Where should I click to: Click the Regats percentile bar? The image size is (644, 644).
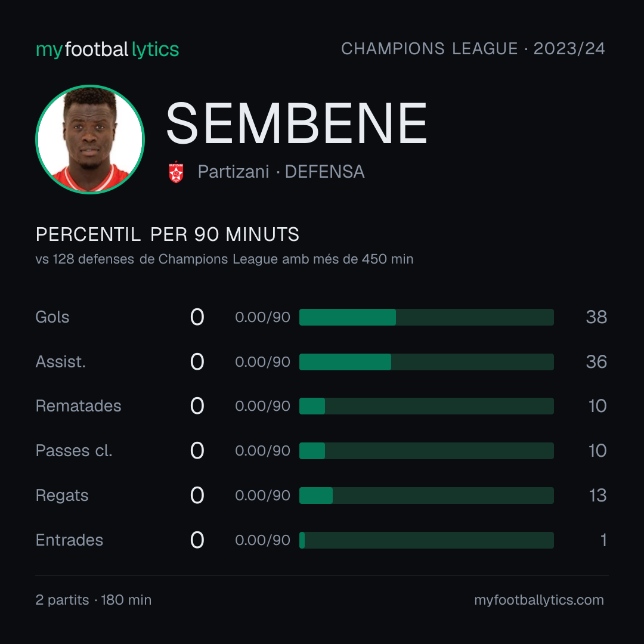426,496
